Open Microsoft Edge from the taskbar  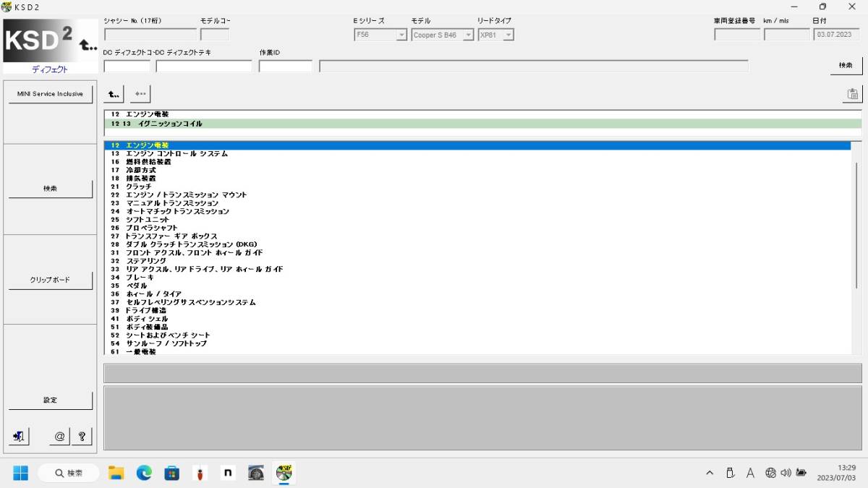click(x=144, y=473)
